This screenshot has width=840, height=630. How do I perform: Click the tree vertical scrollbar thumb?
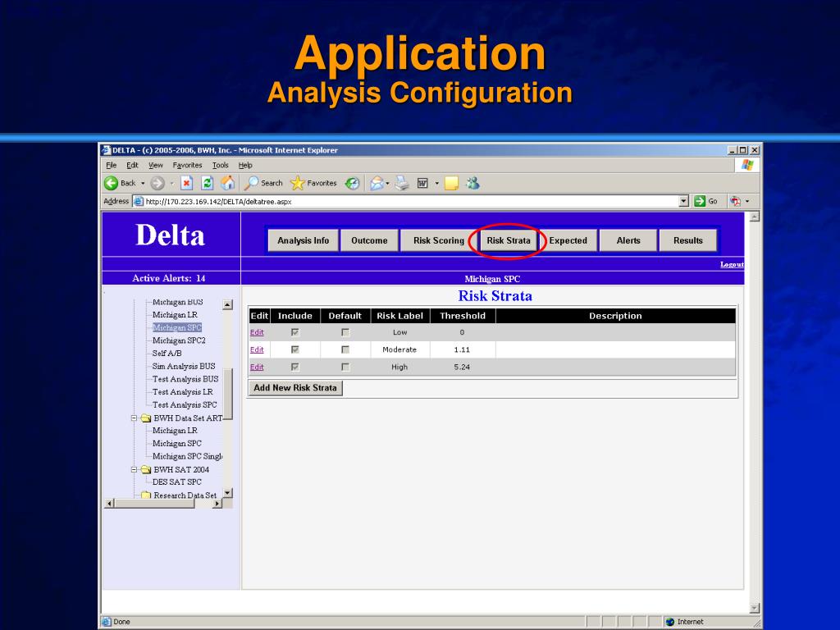point(228,394)
